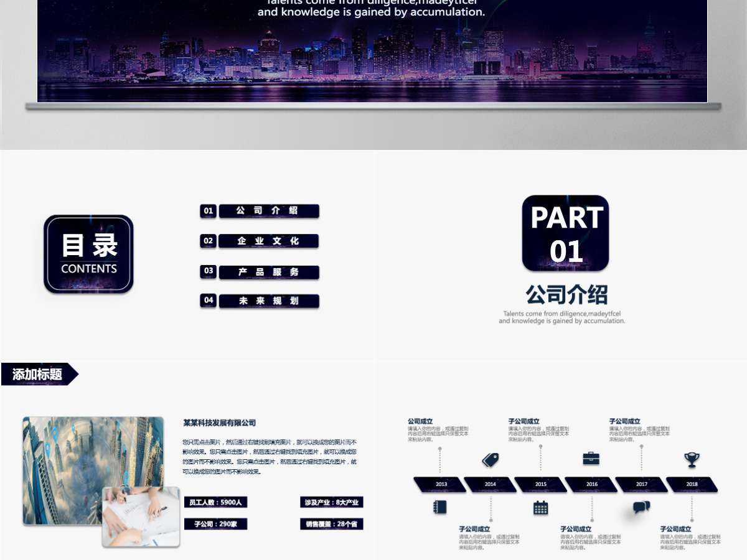Select the company description paragraph text
Screen dimensions: 747x560
270,457
